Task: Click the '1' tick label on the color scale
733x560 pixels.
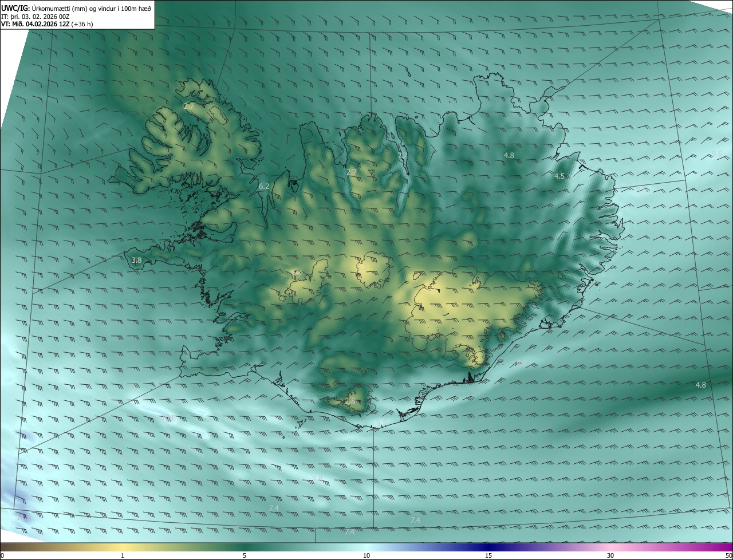Action: click(123, 555)
